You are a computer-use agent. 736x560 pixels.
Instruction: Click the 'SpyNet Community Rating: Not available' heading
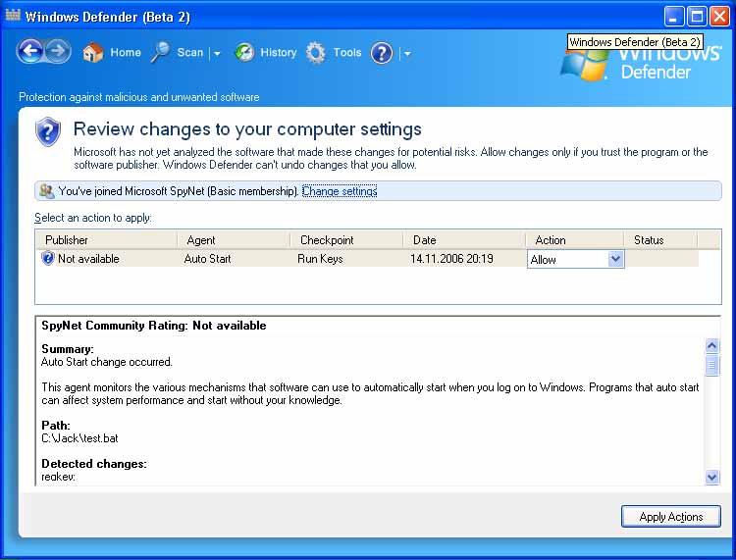pos(153,326)
